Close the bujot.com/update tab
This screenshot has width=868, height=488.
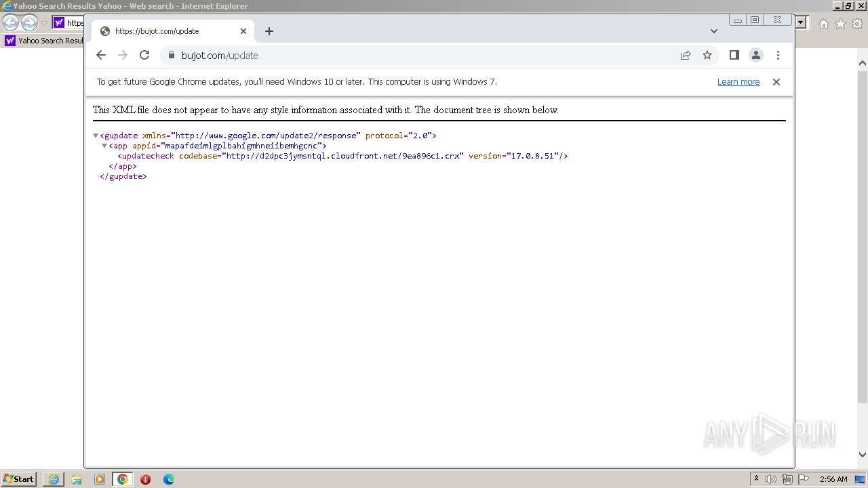[243, 31]
